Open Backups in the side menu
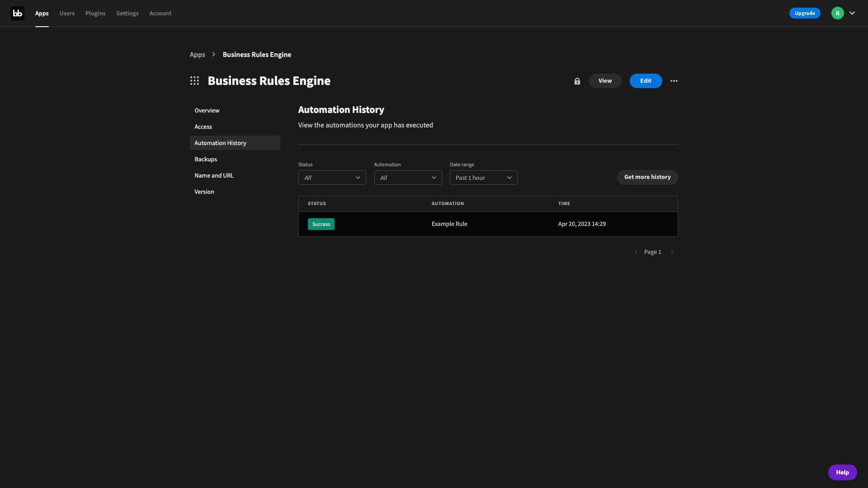This screenshot has width=868, height=488. point(235,159)
